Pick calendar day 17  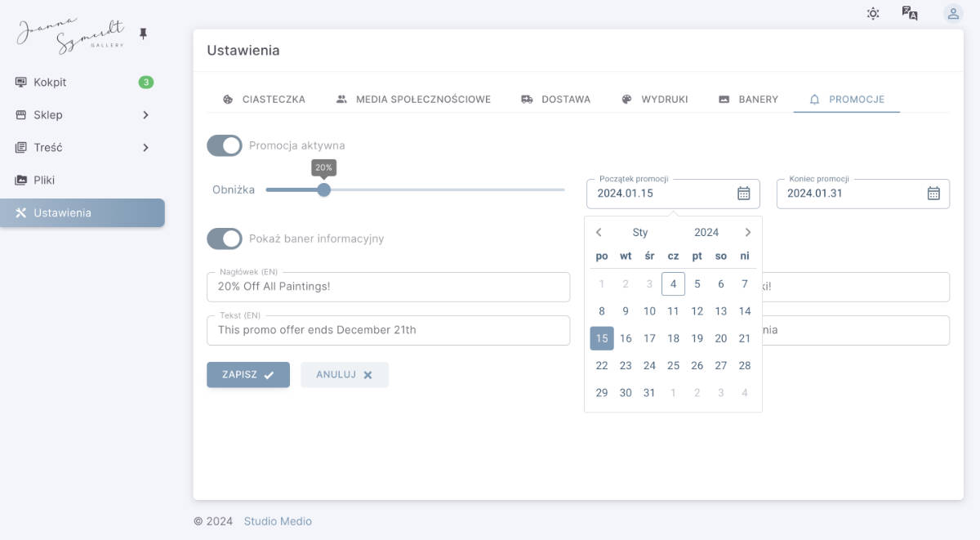tap(649, 338)
